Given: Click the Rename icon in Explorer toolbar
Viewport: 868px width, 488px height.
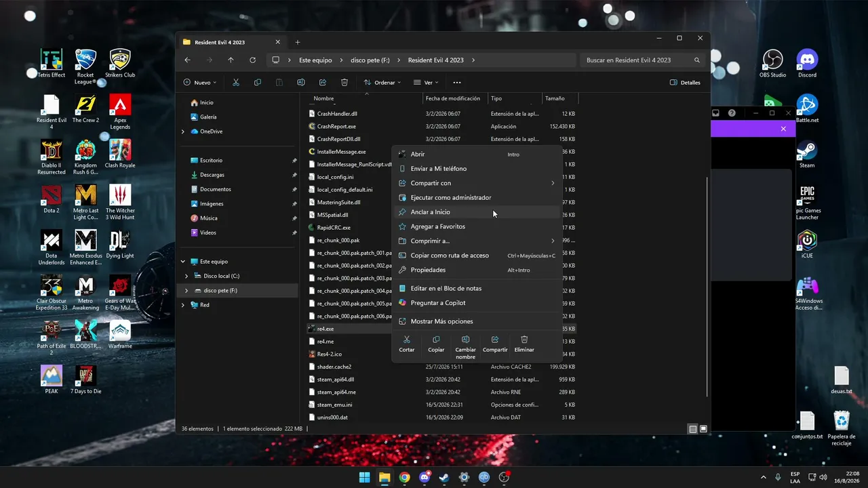Looking at the screenshot, I should click(301, 83).
